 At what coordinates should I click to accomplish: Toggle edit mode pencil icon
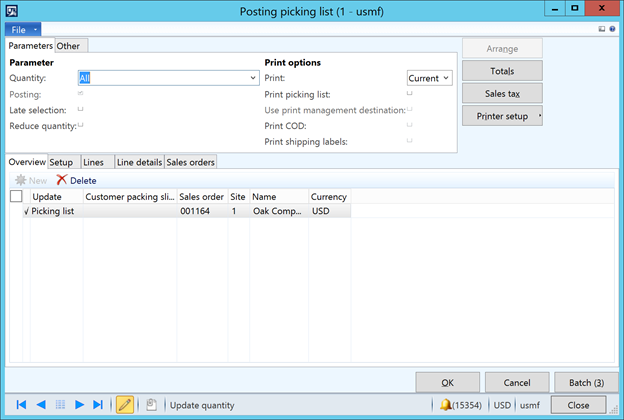125,405
